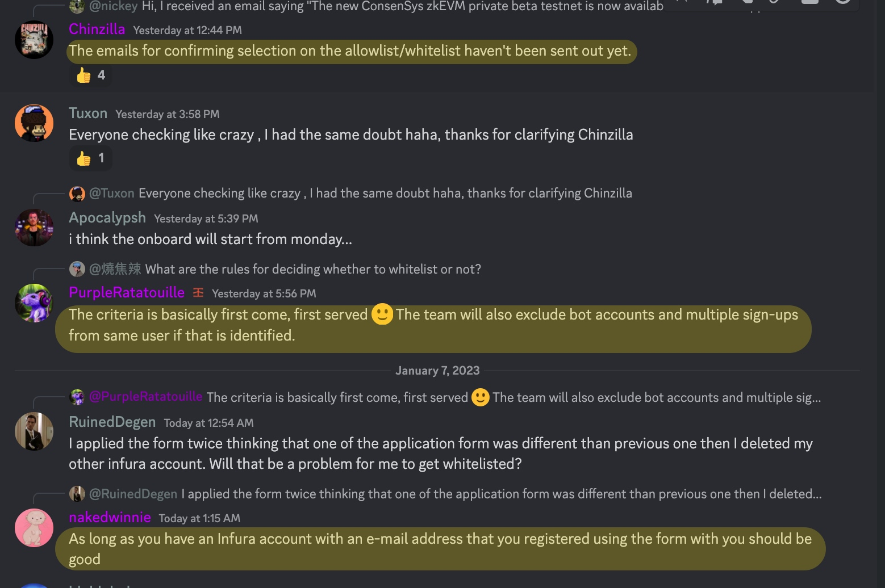
Task: Click the Apocalypsh username
Action: point(107,217)
